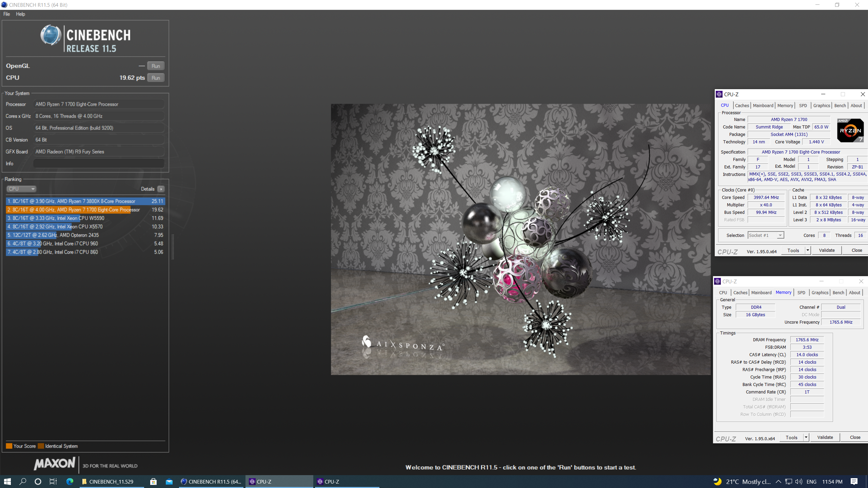
Task: Open About tab in upper CPU-Z window
Action: [x=856, y=105]
